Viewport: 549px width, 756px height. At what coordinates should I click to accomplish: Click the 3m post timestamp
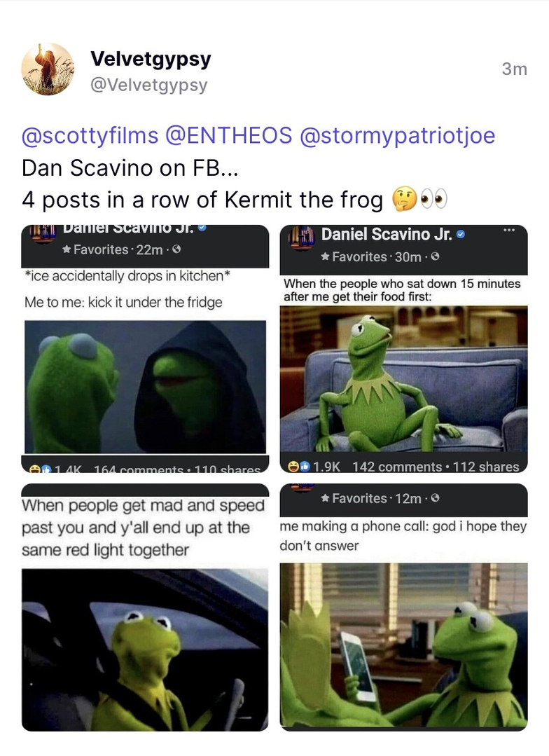click(x=514, y=69)
